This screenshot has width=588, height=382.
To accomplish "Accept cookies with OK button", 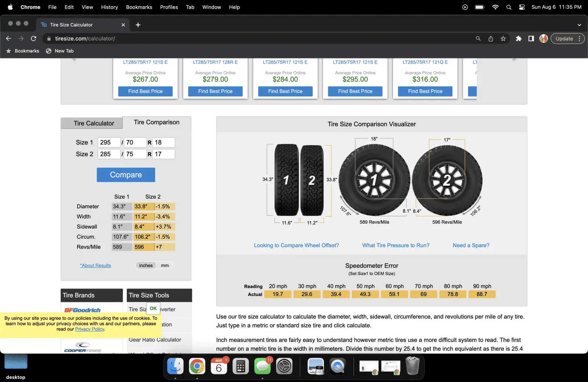I will pos(153,309).
